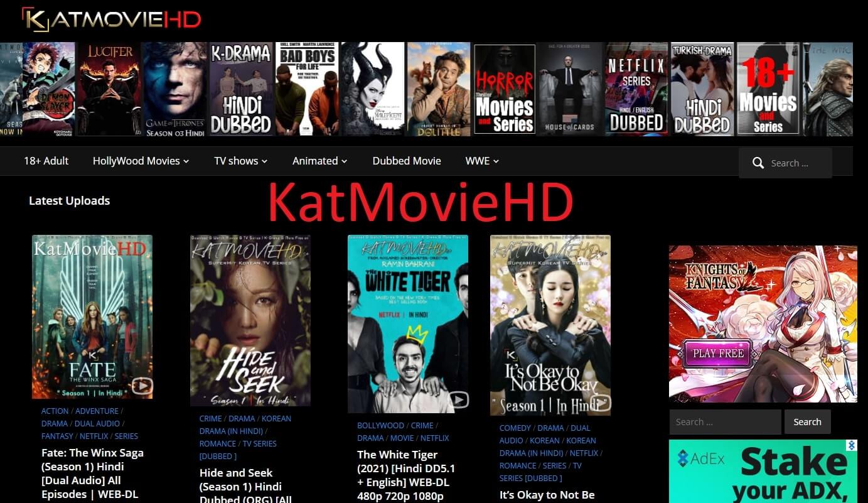This screenshot has height=503, width=868.
Task: Click the ACTION tag under Fate
Action: coord(55,411)
